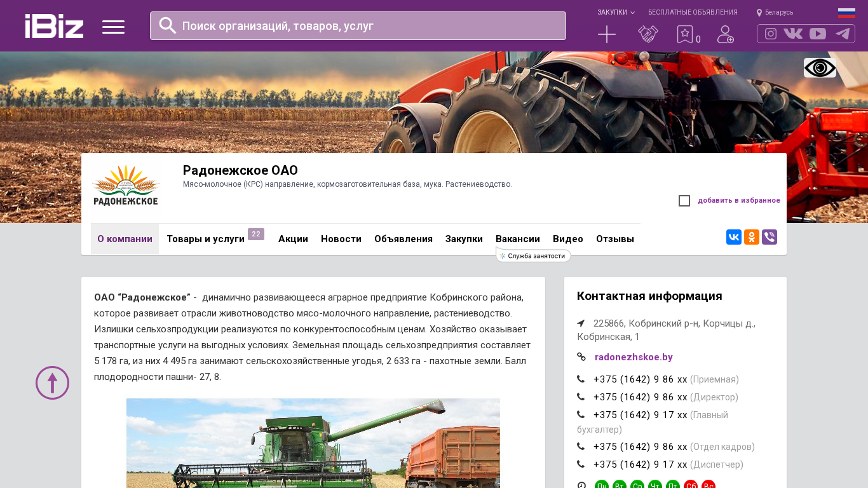
Task: Visit the radonezhskoe.by website link
Action: tap(634, 357)
